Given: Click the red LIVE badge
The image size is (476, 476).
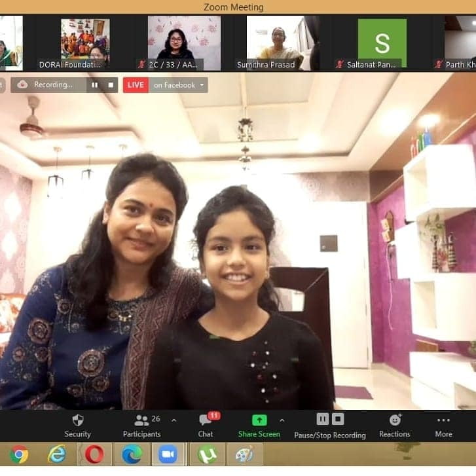Looking at the screenshot, I should 136,85.
